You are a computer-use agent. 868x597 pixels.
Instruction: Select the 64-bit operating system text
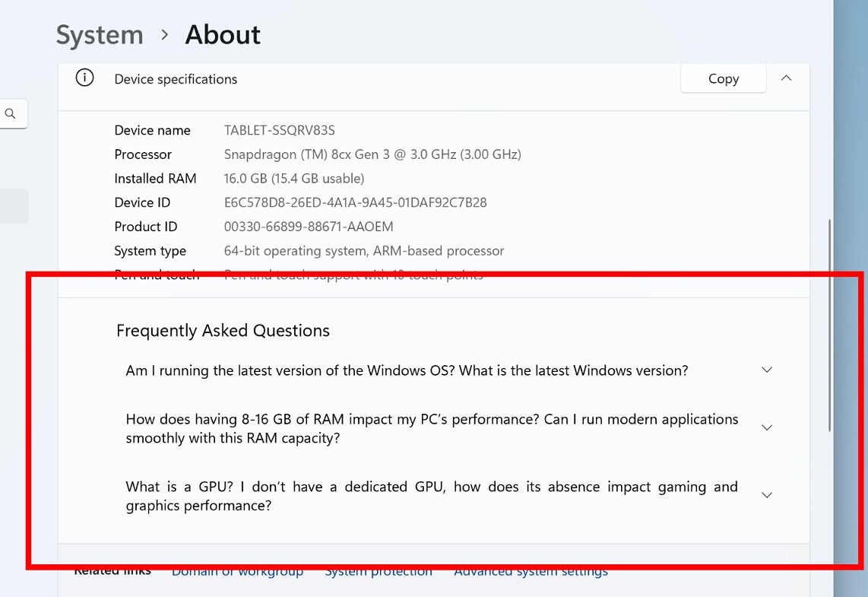tap(364, 251)
